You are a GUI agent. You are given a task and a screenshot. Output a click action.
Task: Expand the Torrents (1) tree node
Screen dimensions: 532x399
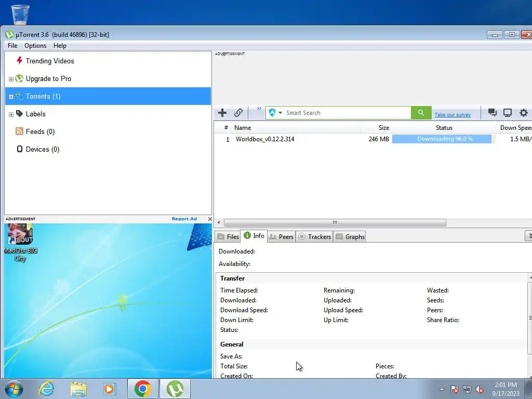[x=11, y=97]
